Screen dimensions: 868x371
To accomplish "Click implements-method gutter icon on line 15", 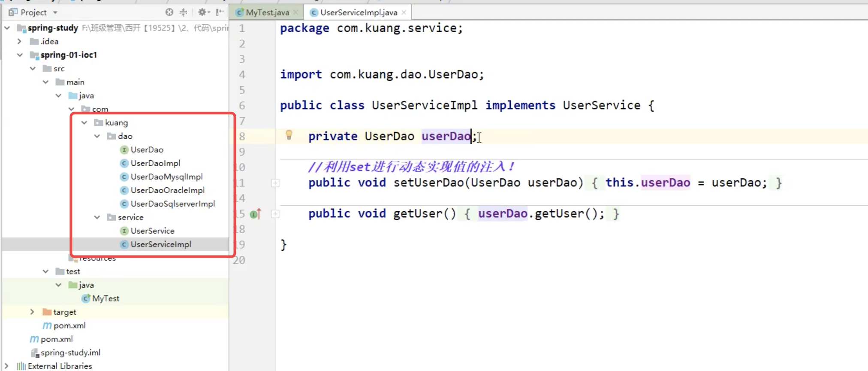I will (x=256, y=213).
